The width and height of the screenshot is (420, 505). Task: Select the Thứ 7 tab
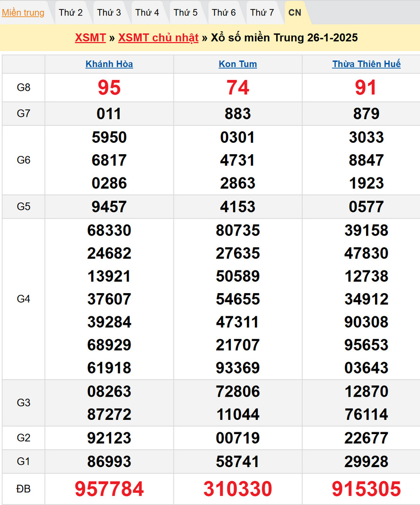[262, 13]
